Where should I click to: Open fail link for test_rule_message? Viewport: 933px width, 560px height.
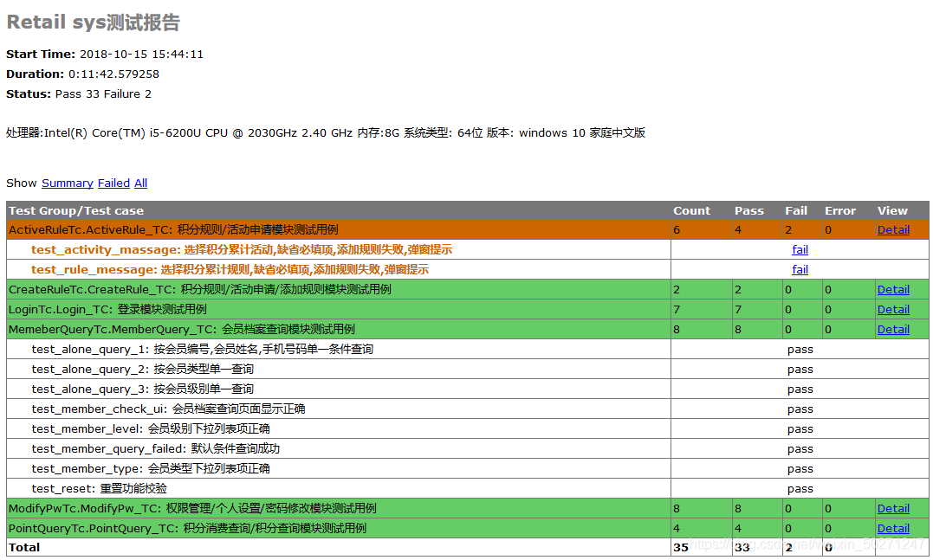point(800,270)
